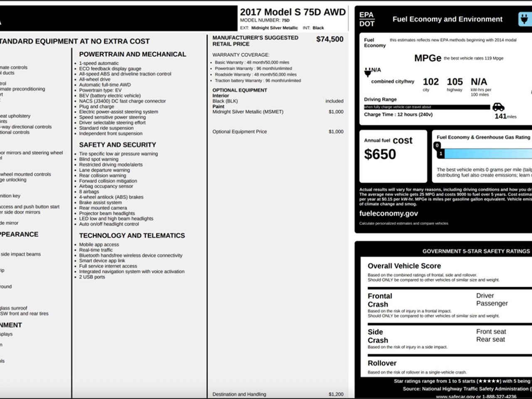Click the 'Side Crash' rating label
532x399 pixels.
coord(378,336)
